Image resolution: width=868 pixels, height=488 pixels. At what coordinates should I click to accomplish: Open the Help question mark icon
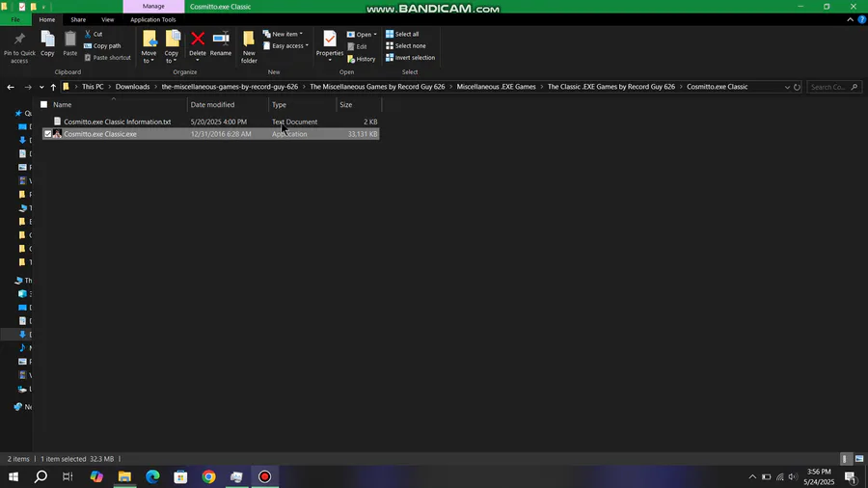(861, 19)
